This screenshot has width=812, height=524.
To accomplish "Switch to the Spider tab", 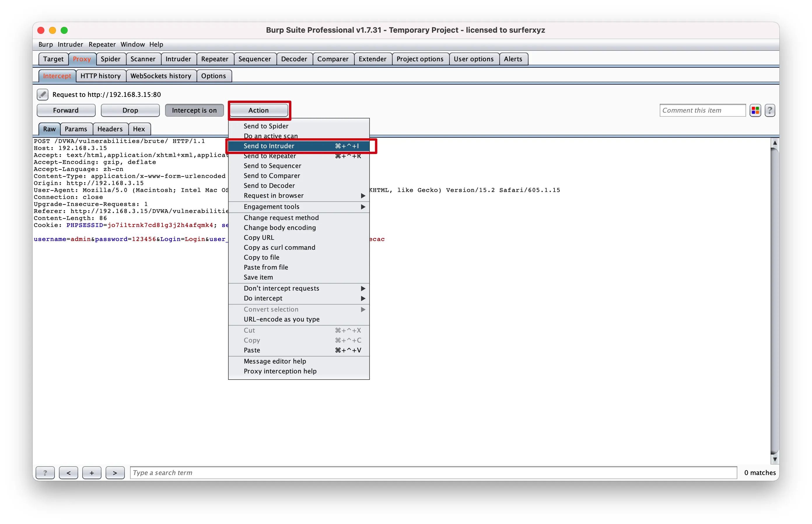I will click(111, 59).
